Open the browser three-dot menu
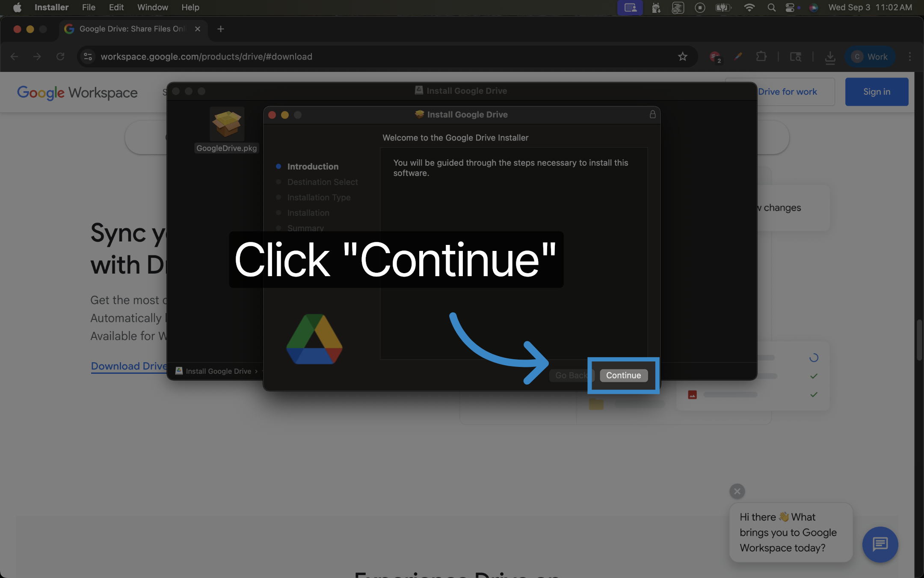924x578 pixels. coord(910,57)
